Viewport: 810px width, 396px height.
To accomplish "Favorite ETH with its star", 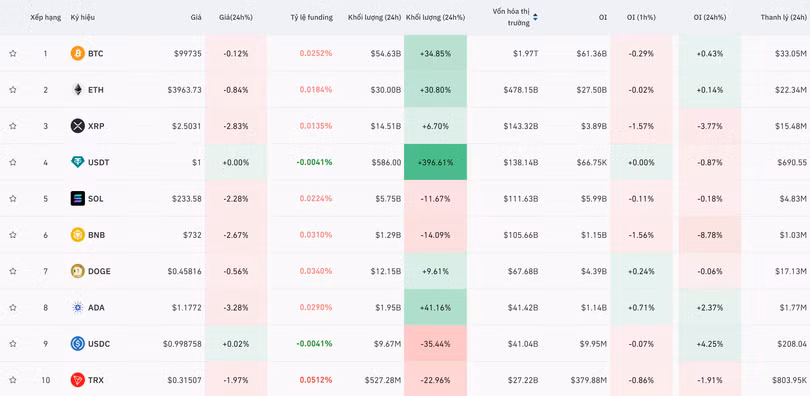I will [13, 89].
